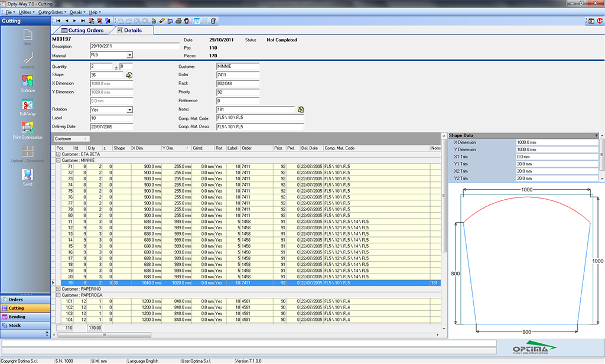Click the eraser icon in the toolbar
This screenshot has width=605, height=364.
coord(162,21)
